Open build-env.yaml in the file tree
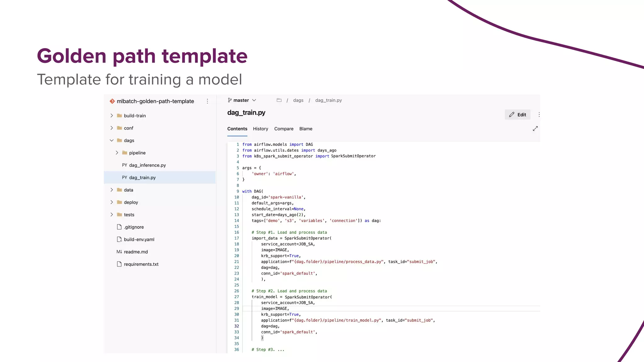The width and height of the screenshot is (644, 362). coord(139,239)
